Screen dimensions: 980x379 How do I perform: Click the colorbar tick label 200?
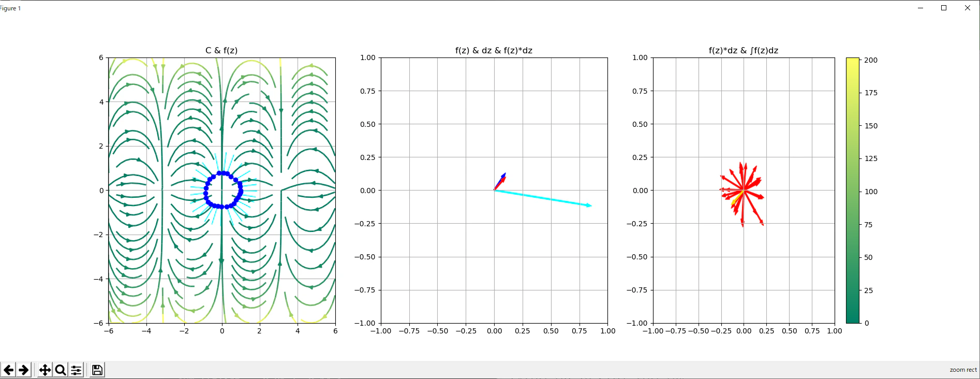pyautogui.click(x=871, y=60)
